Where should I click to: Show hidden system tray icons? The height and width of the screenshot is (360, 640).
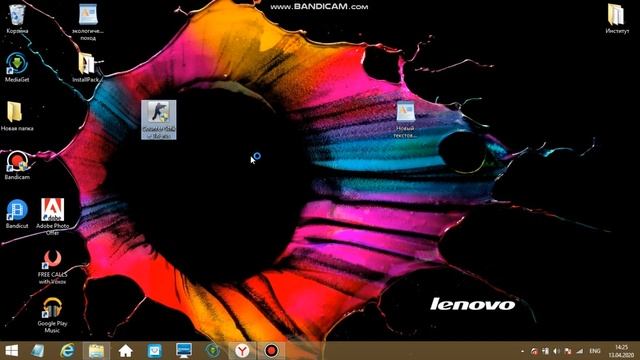[522, 351]
